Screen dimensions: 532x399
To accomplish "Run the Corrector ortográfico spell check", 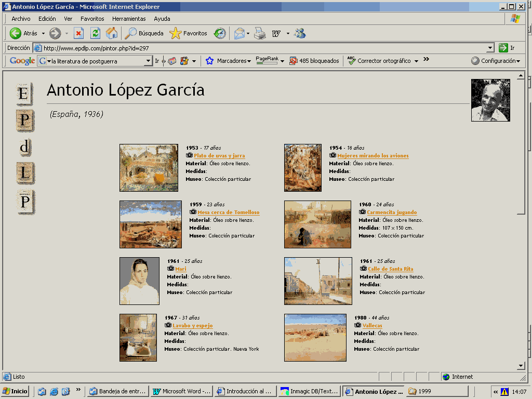I will tap(379, 61).
